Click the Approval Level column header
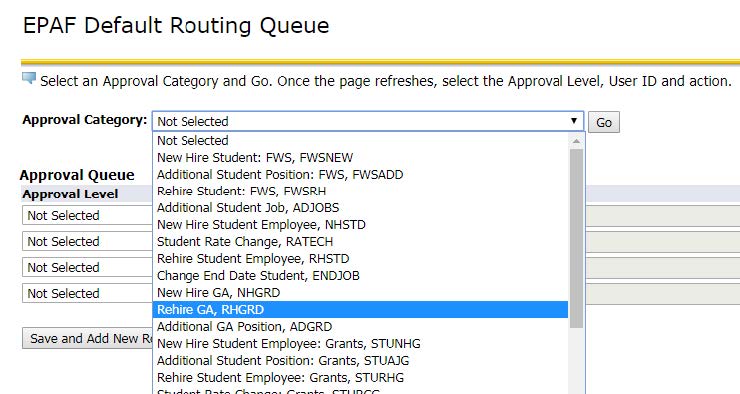 (x=70, y=194)
